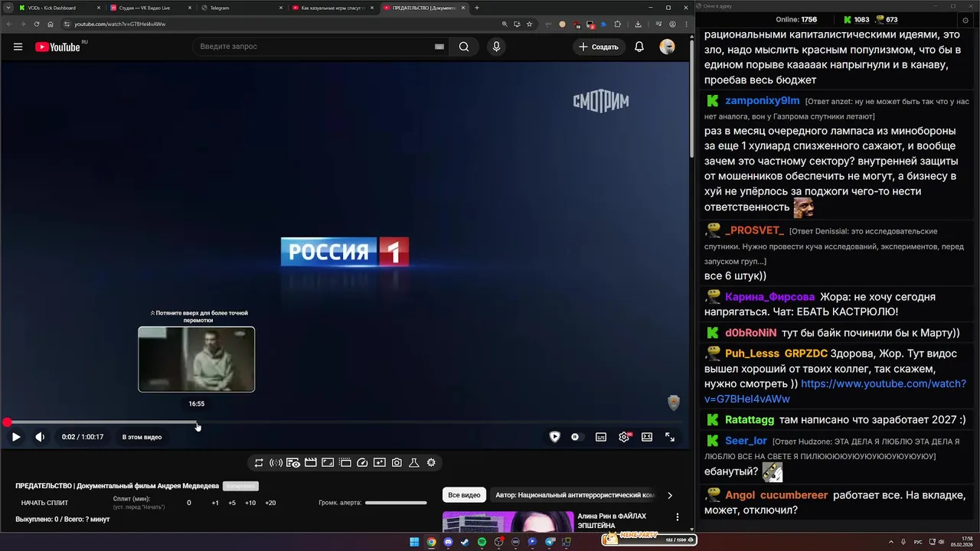The image size is (980, 551).
Task: Click username zamponixy9lm in chat
Action: (x=763, y=100)
